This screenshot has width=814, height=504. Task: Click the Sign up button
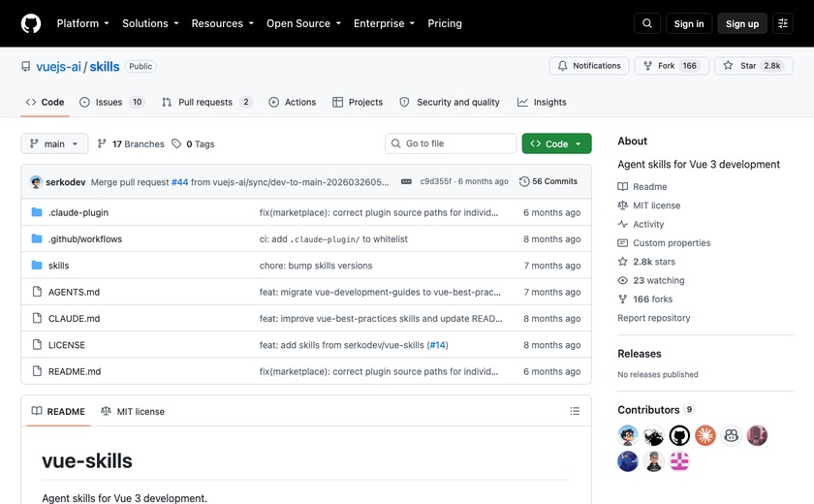[x=742, y=23]
